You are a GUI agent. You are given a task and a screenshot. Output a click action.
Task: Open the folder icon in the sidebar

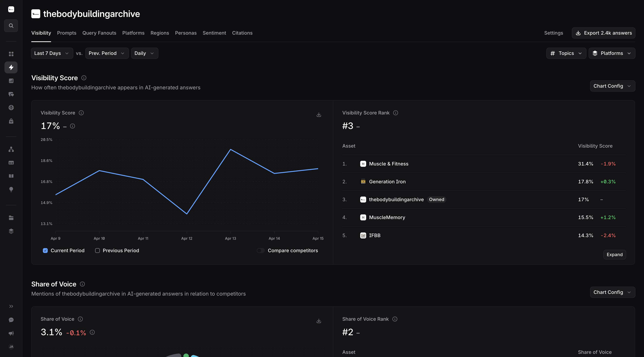tap(11, 218)
